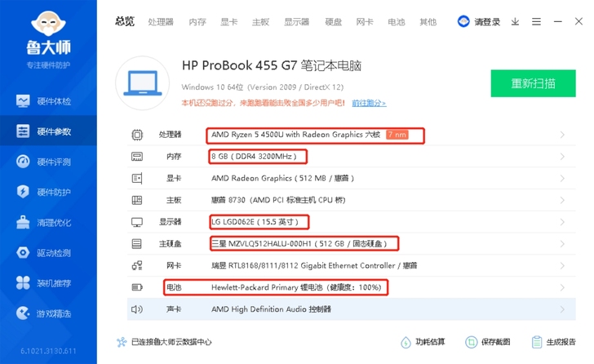This screenshot has height=364, width=594.
Task: Switch to the top 电池 tab
Action: click(x=397, y=22)
